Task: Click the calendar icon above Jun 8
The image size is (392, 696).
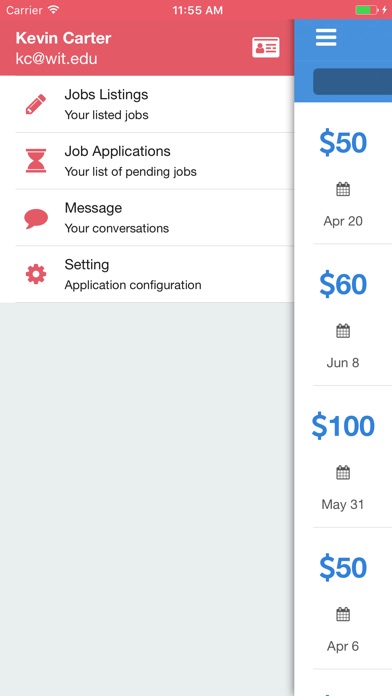Action: 343,331
